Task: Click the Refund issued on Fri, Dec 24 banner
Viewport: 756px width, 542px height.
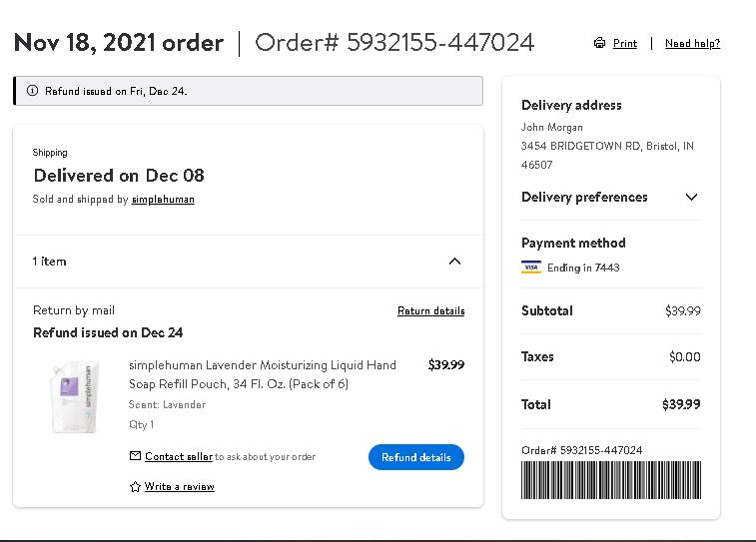Action: tap(248, 91)
